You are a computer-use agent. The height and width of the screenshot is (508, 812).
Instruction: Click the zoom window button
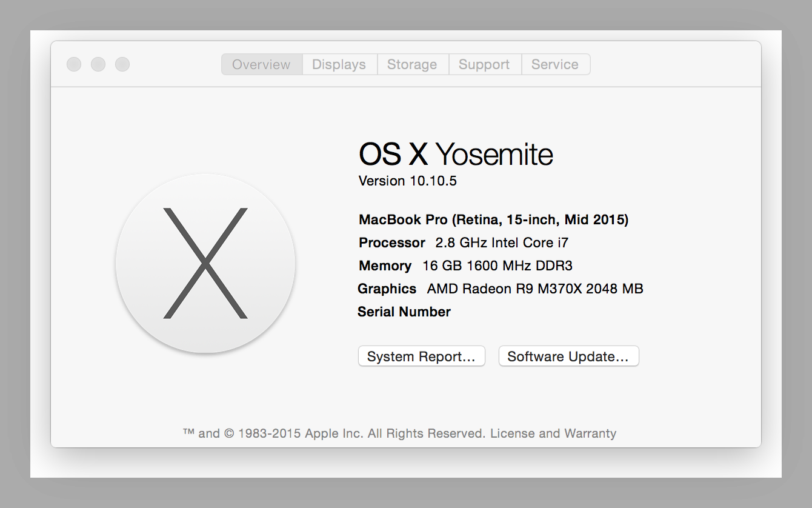point(122,64)
